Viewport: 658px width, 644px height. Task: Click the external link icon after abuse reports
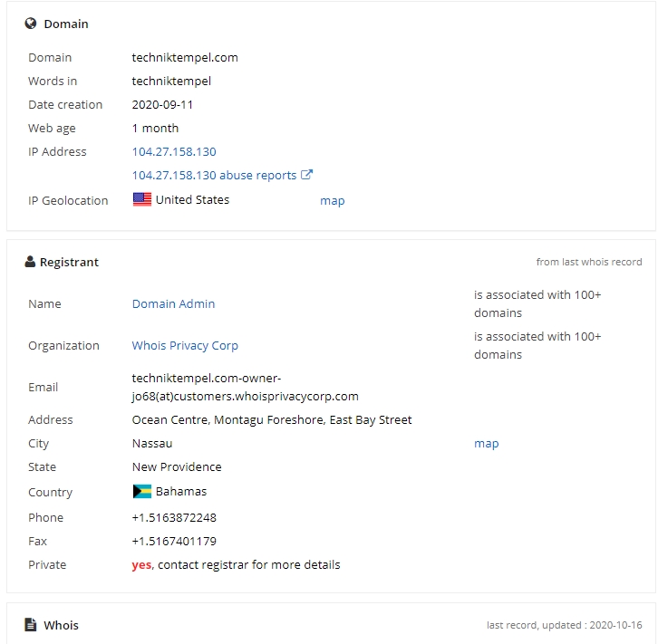tap(306, 175)
